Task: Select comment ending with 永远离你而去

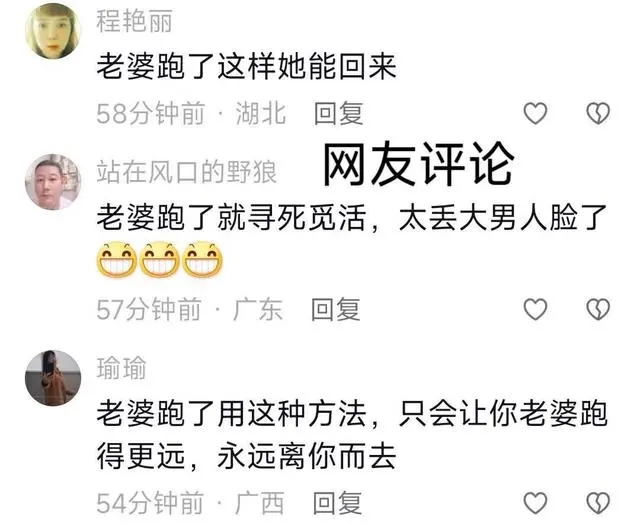Action: click(x=352, y=435)
